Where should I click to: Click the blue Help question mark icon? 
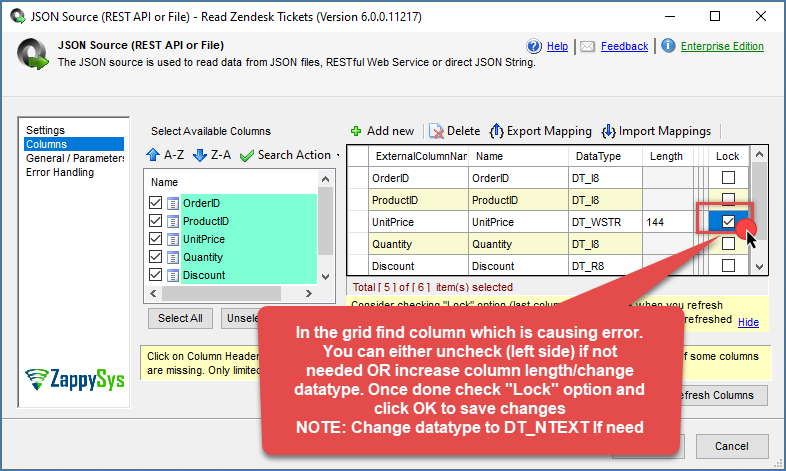coord(534,46)
